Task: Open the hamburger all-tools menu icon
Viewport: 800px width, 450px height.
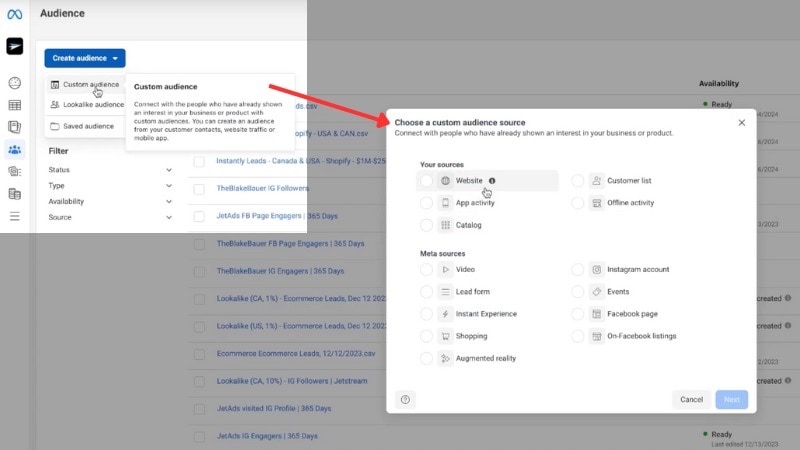Action: 15,216
